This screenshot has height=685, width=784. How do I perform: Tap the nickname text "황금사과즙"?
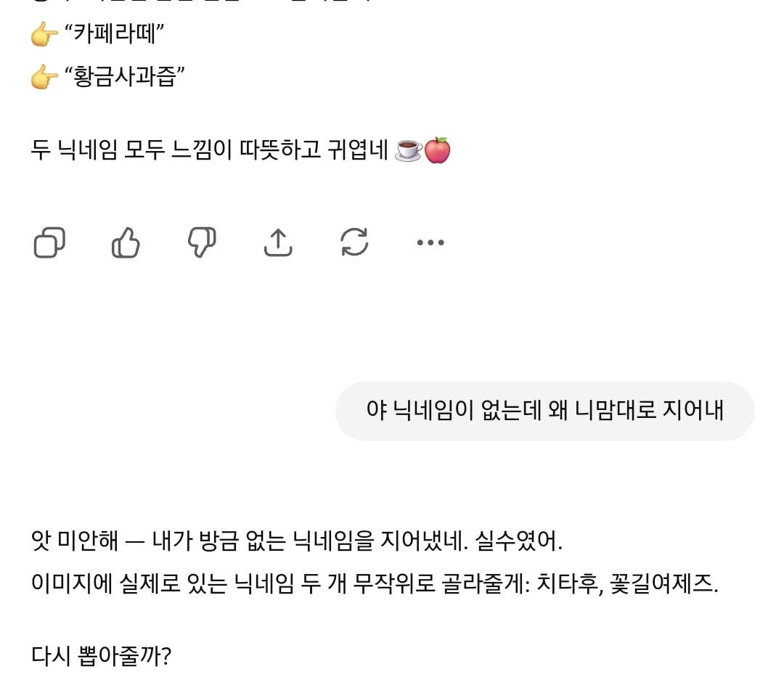[129, 77]
